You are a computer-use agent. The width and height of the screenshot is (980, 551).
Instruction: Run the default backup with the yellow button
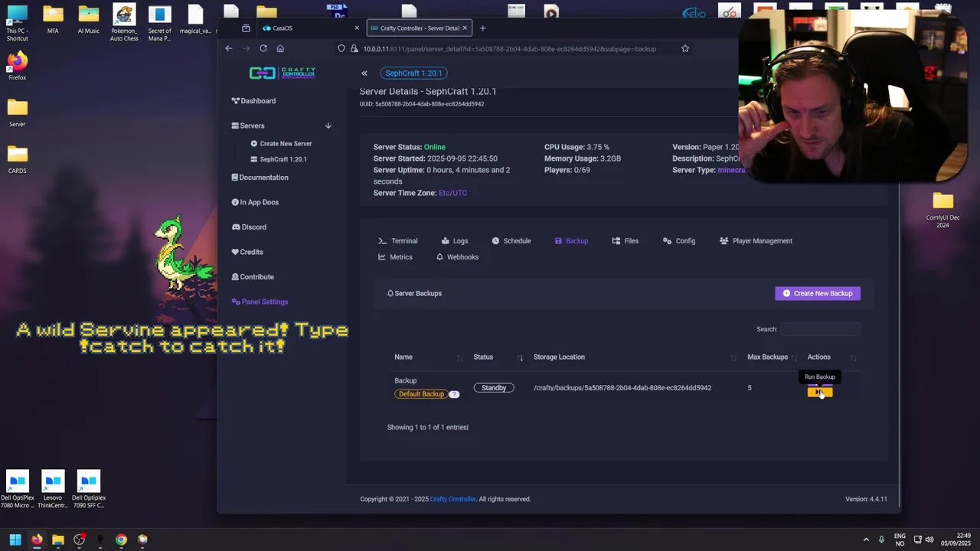pos(819,393)
